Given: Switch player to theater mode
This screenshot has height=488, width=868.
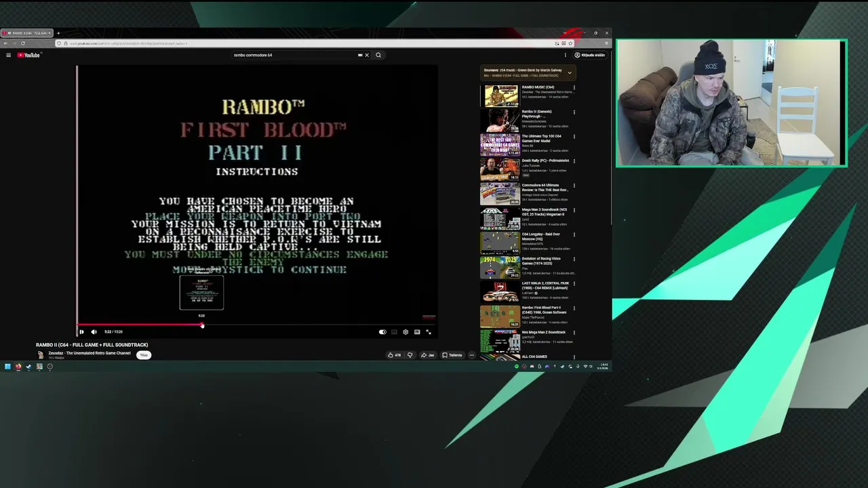Looking at the screenshot, I should click(x=417, y=332).
